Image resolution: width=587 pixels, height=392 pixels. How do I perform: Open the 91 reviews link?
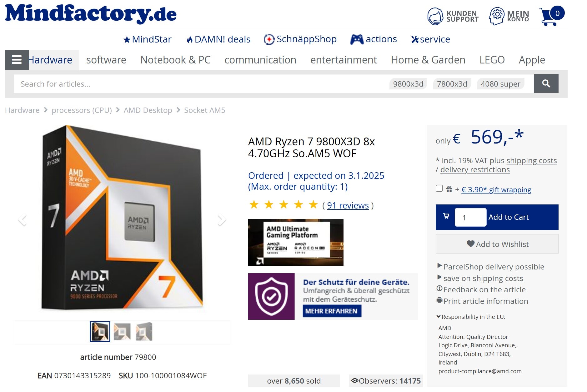[348, 205]
